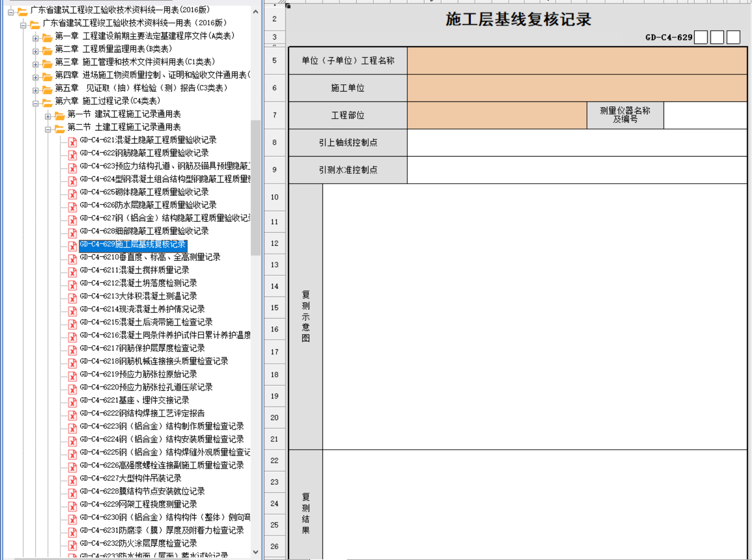Open GD-C4-6220 预应力筋张拉孔道压浆记录
The height and width of the screenshot is (560, 752).
tap(146, 387)
